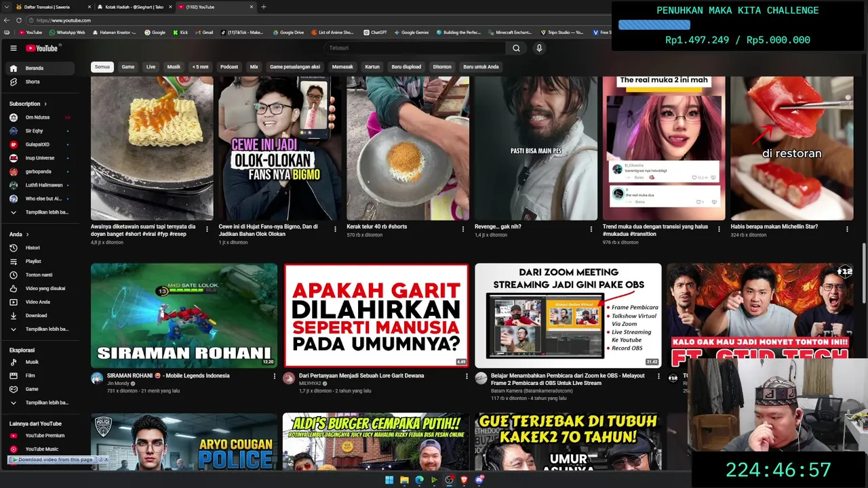The height and width of the screenshot is (488, 868).
Task: Open more options for Revenge gak nih short
Action: pyautogui.click(x=591, y=229)
